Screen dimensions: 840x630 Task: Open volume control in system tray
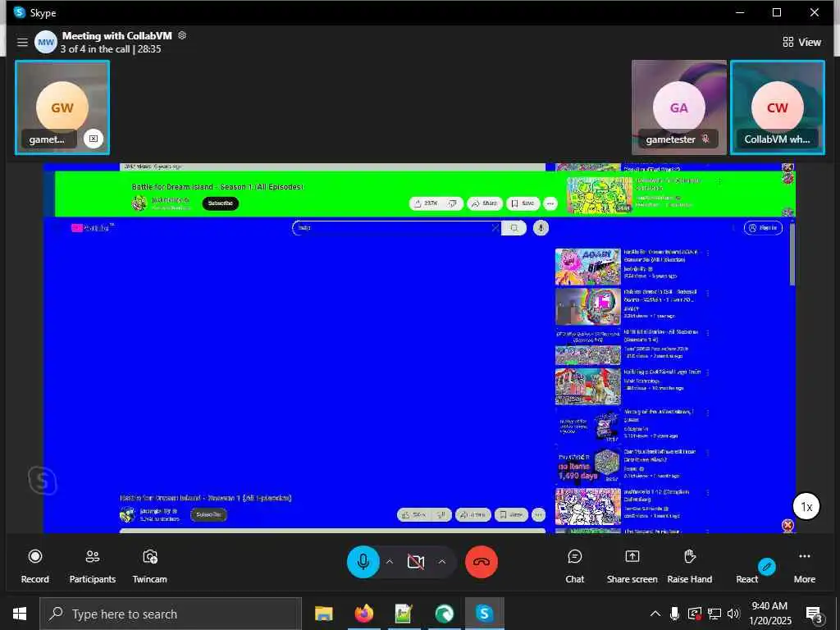(x=734, y=614)
